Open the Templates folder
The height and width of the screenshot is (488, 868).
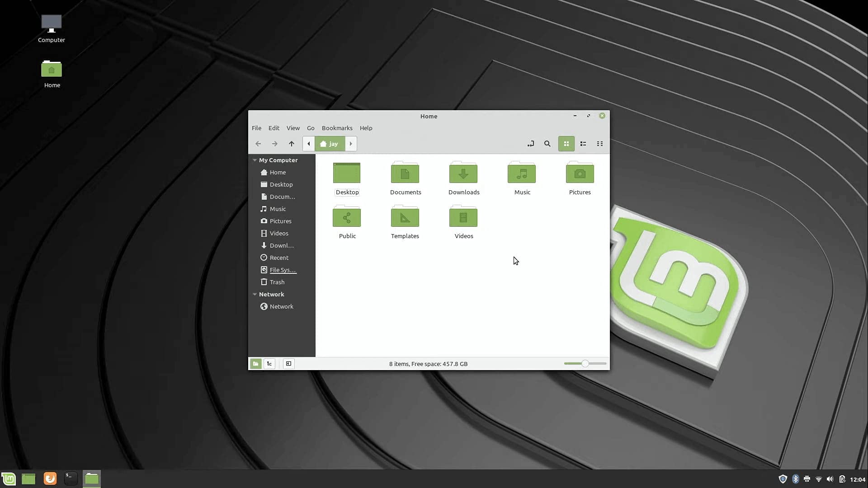pos(405,218)
